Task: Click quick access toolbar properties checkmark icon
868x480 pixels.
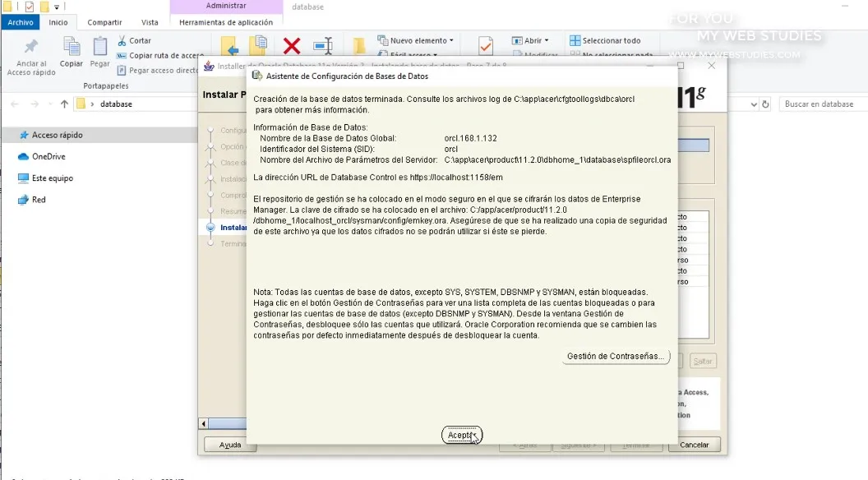Action: [30, 7]
